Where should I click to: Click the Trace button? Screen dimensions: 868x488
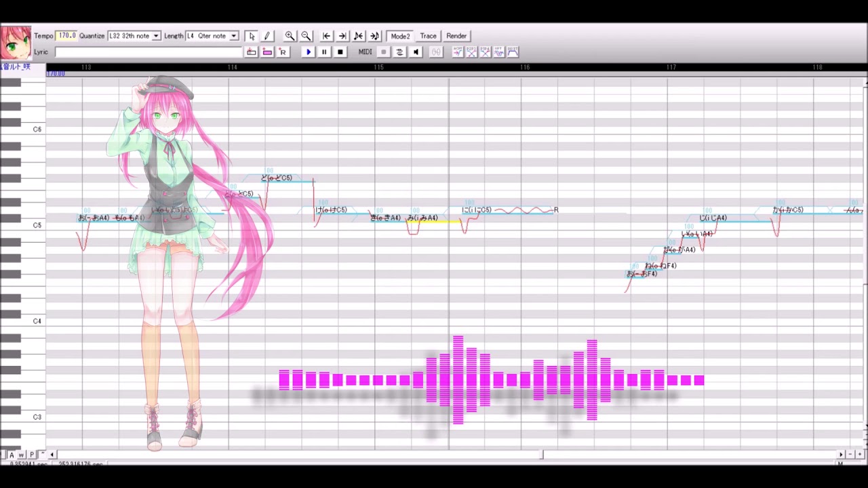(x=428, y=36)
